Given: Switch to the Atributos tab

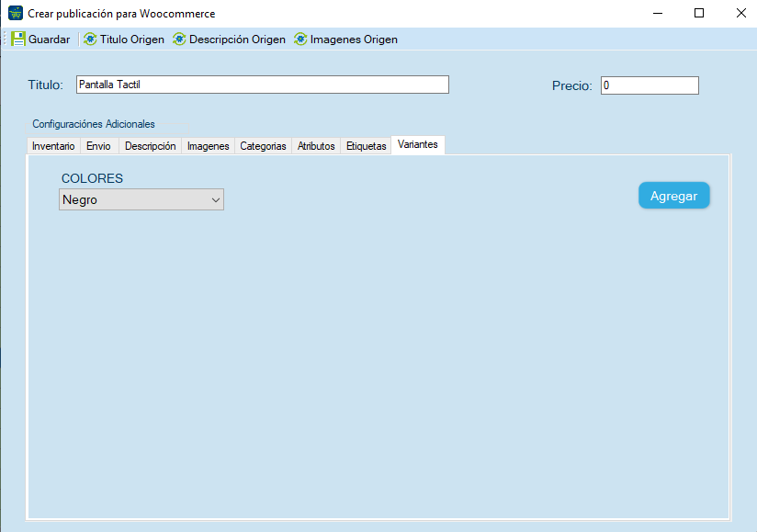Looking at the screenshot, I should [316, 146].
